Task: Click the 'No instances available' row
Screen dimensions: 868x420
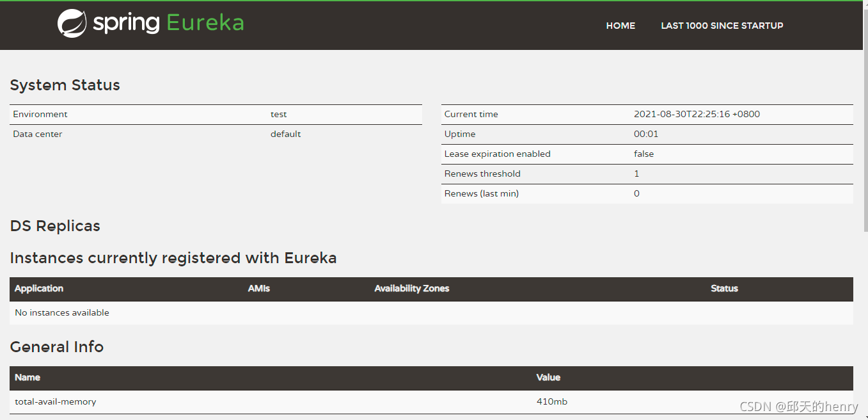Action: pyautogui.click(x=62, y=313)
